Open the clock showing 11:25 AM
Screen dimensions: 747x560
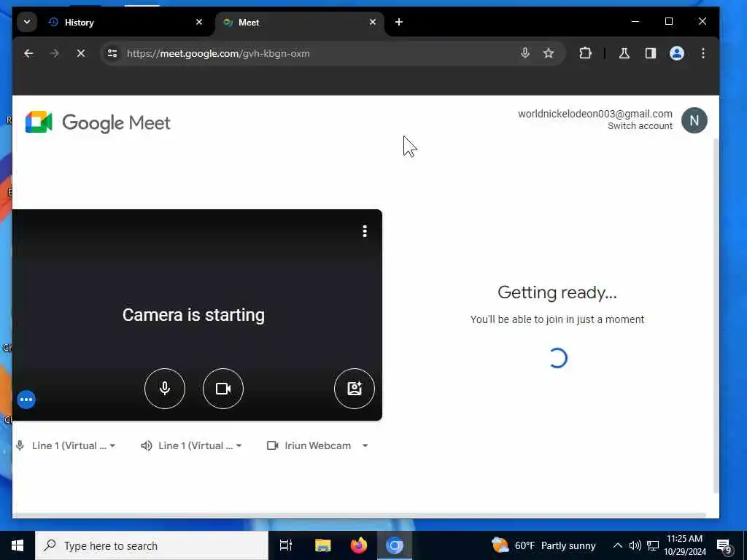coord(684,545)
